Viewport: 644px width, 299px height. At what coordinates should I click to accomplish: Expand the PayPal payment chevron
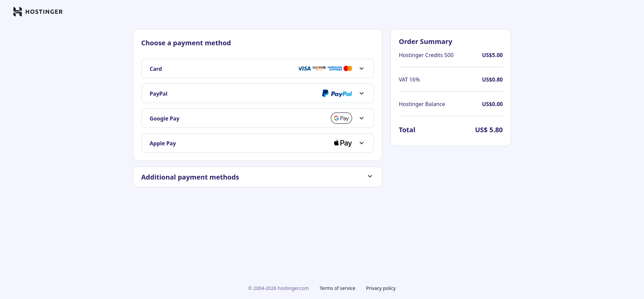362,93
